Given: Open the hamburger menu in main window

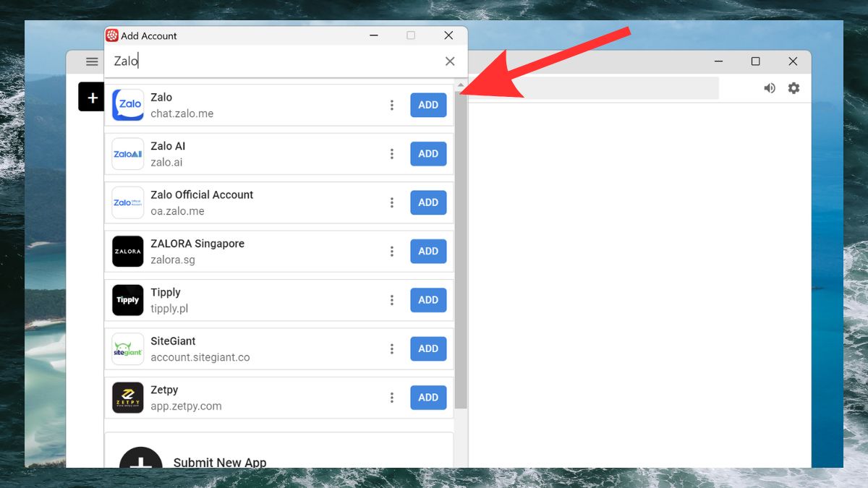Looking at the screenshot, I should pos(92,61).
